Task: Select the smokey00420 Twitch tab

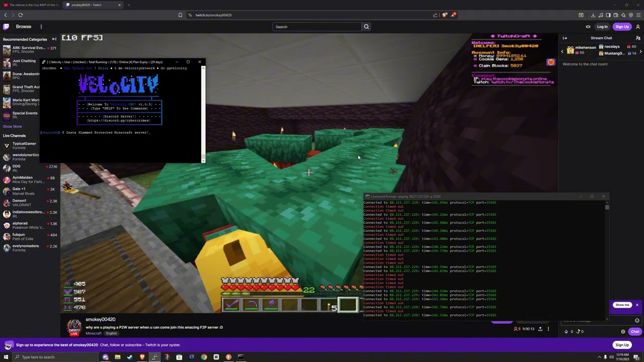Action: click(93, 5)
